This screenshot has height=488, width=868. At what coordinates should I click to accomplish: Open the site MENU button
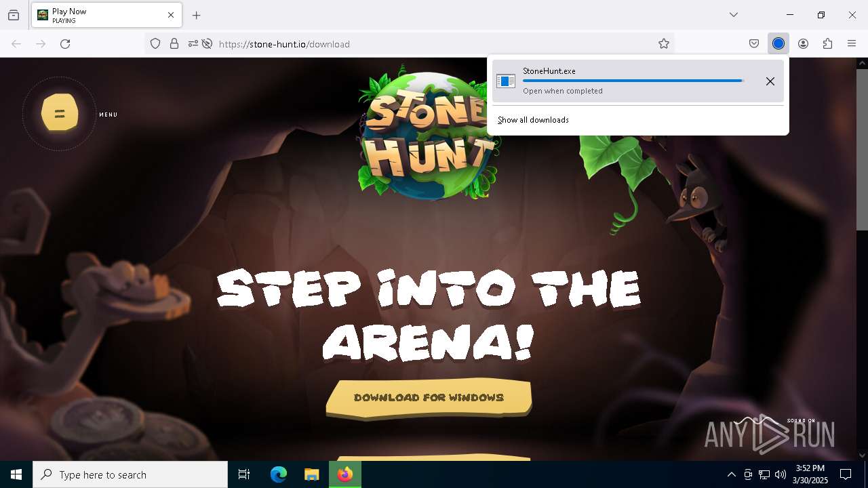(x=60, y=113)
